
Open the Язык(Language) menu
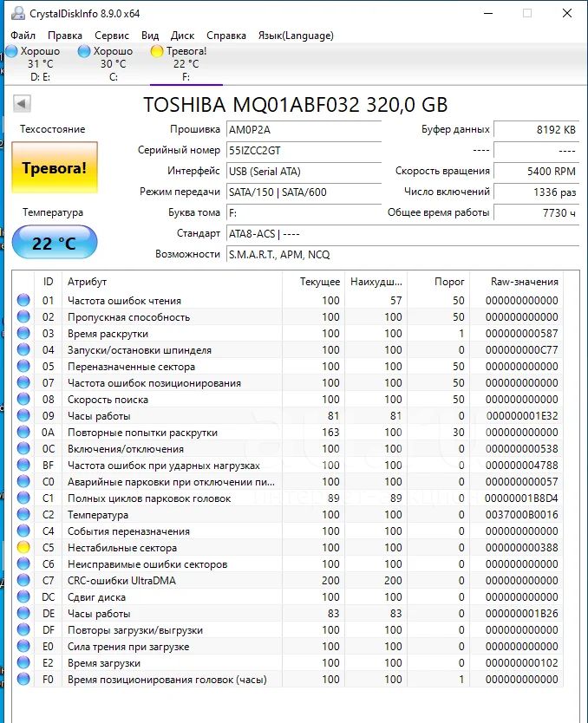point(296,36)
